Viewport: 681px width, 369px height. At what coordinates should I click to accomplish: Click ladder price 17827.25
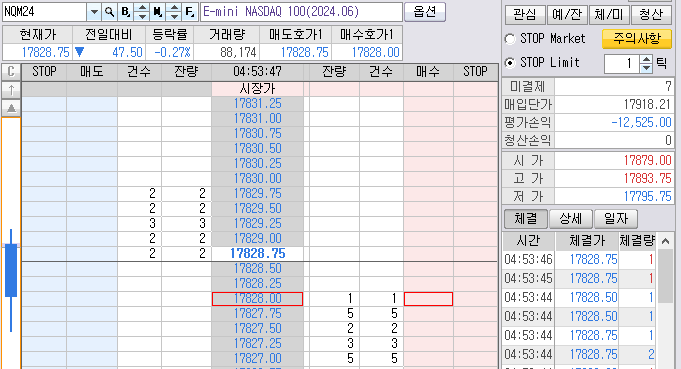coord(258,343)
